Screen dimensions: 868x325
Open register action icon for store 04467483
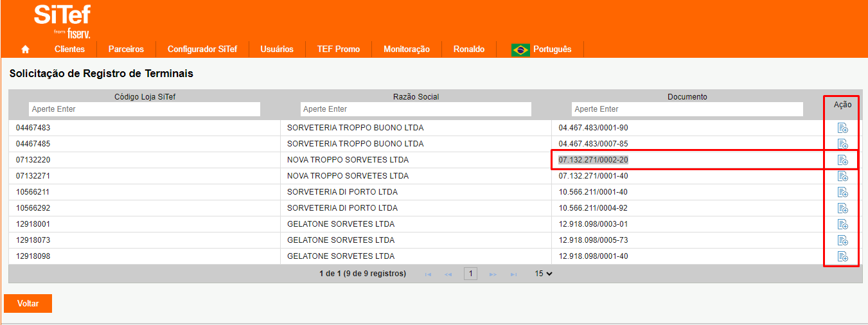[x=842, y=128]
